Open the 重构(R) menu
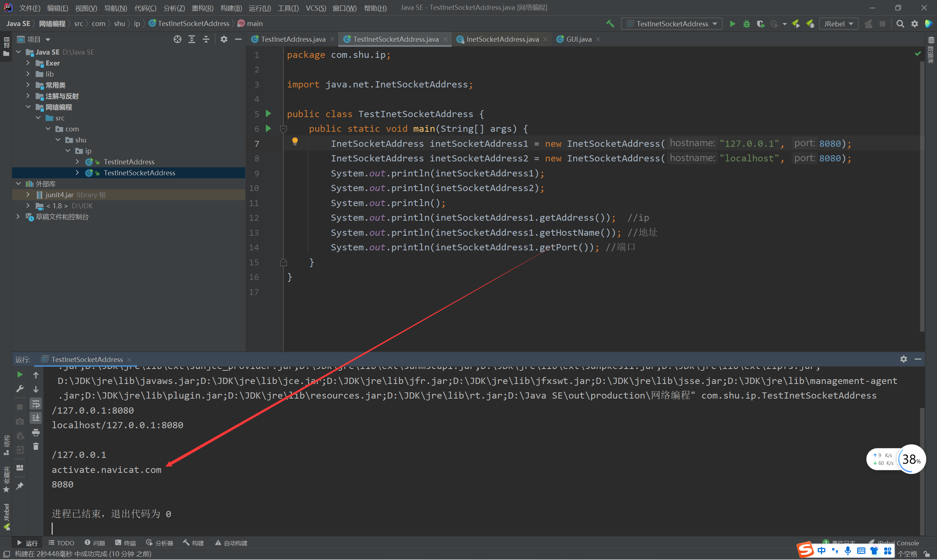Screen dimensions: 937x560 [x=202, y=8]
